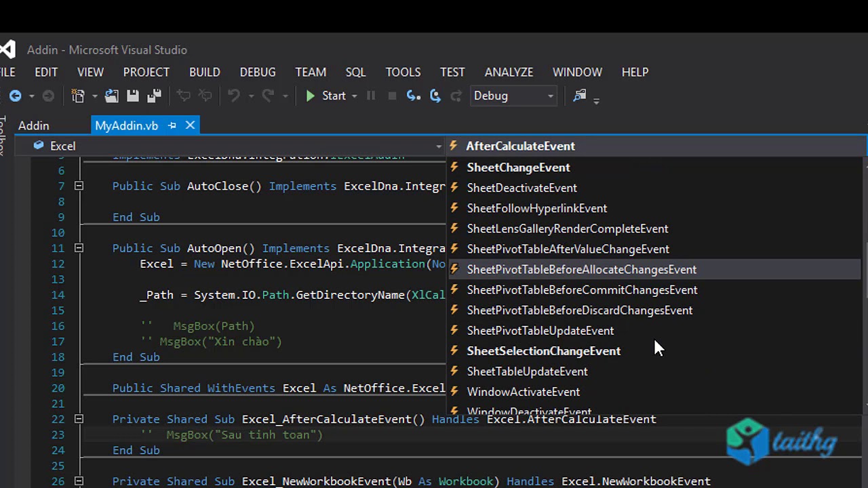
Task: Pin the MyAddin.vb tab
Action: click(172, 125)
